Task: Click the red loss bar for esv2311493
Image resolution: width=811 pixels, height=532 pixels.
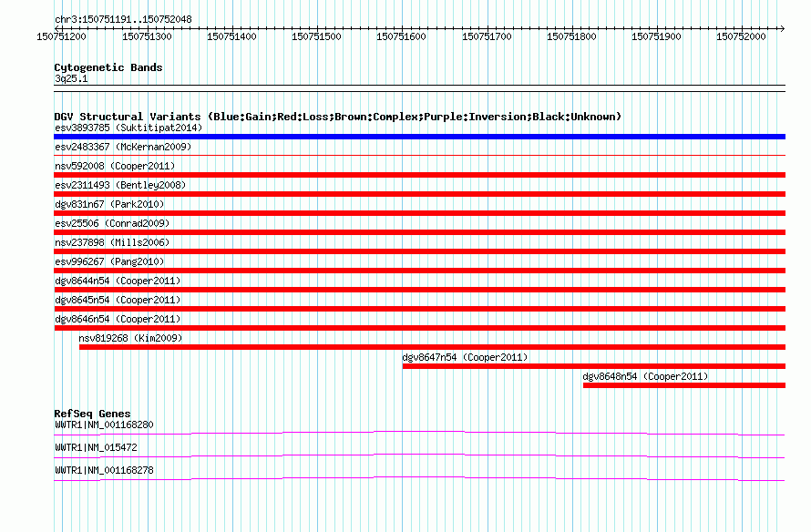Action: pos(419,194)
